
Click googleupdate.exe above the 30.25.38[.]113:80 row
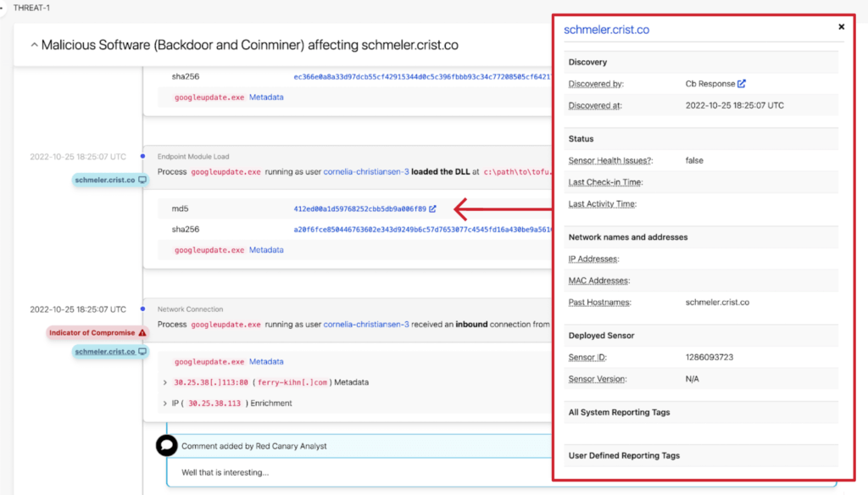[x=209, y=362]
